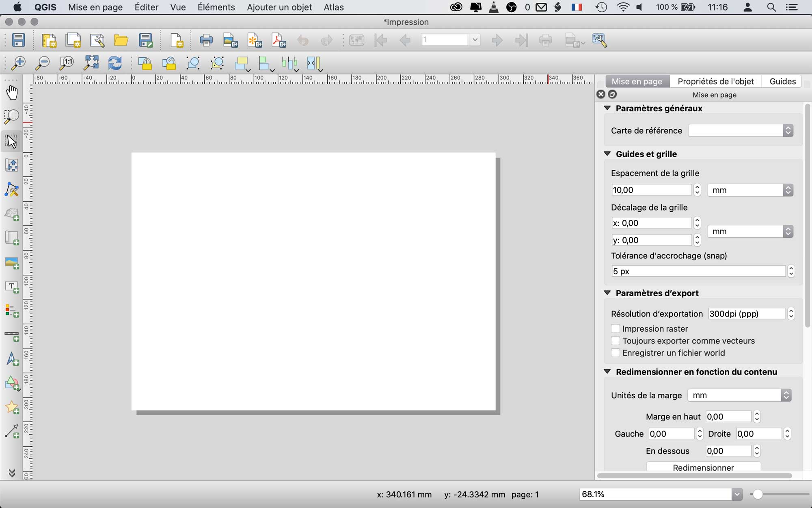
Task: Click the Add scale bar tool
Action: [x=12, y=335]
